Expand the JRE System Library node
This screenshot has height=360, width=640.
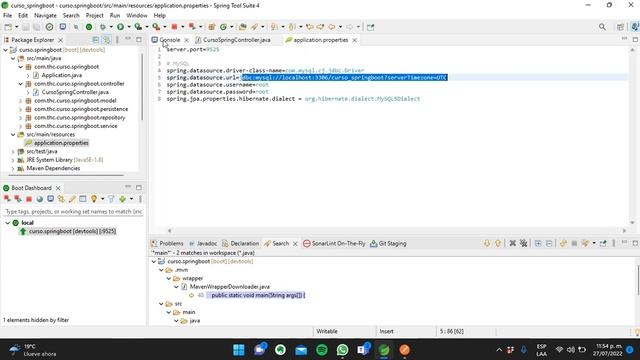click(x=13, y=160)
